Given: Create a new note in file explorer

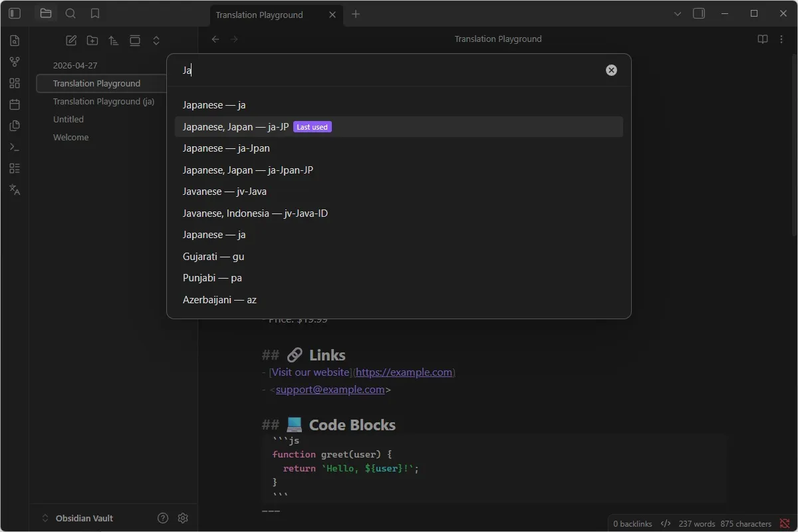Looking at the screenshot, I should pyautogui.click(x=71, y=41).
